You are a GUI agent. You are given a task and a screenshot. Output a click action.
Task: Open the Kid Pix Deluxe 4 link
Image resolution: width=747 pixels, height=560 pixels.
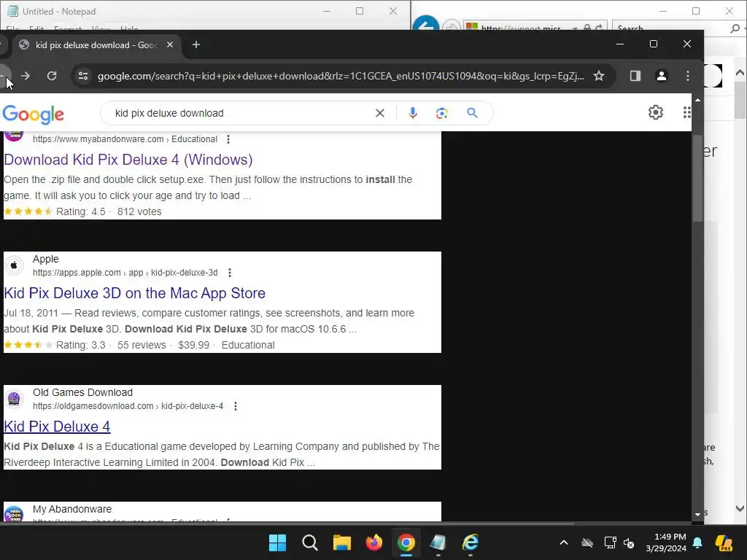tap(57, 426)
